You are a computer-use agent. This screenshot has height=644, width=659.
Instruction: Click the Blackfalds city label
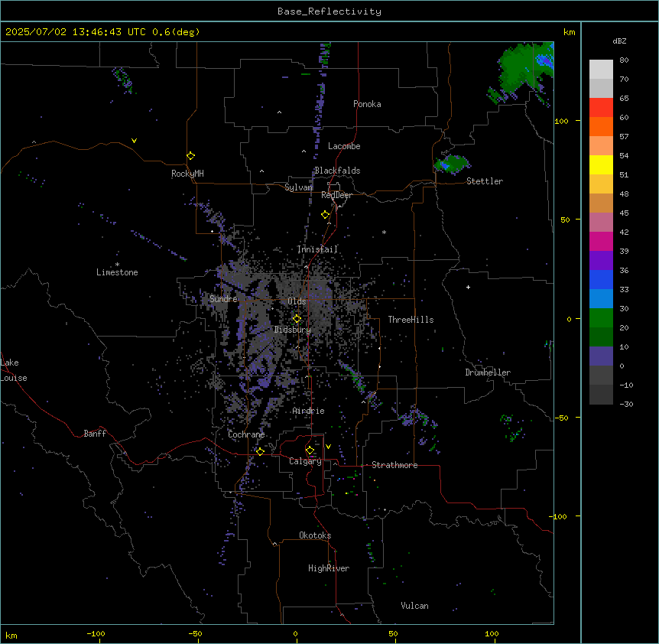pyautogui.click(x=337, y=171)
